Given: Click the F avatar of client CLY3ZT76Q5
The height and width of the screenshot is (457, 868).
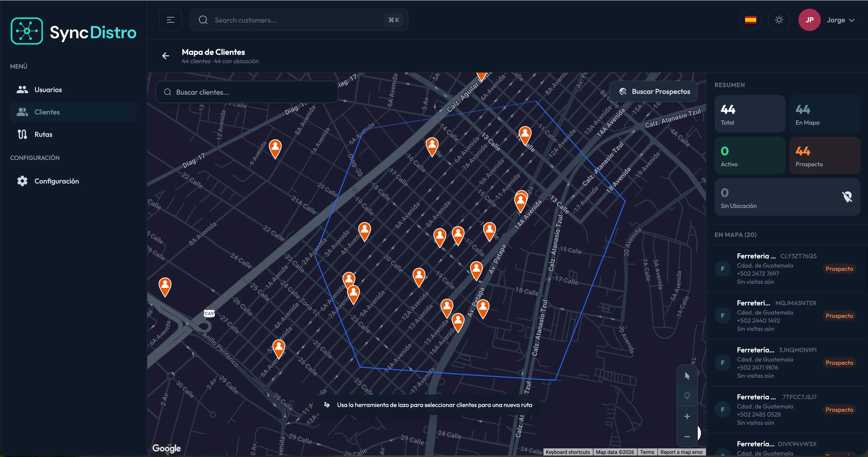Looking at the screenshot, I should coord(722,269).
